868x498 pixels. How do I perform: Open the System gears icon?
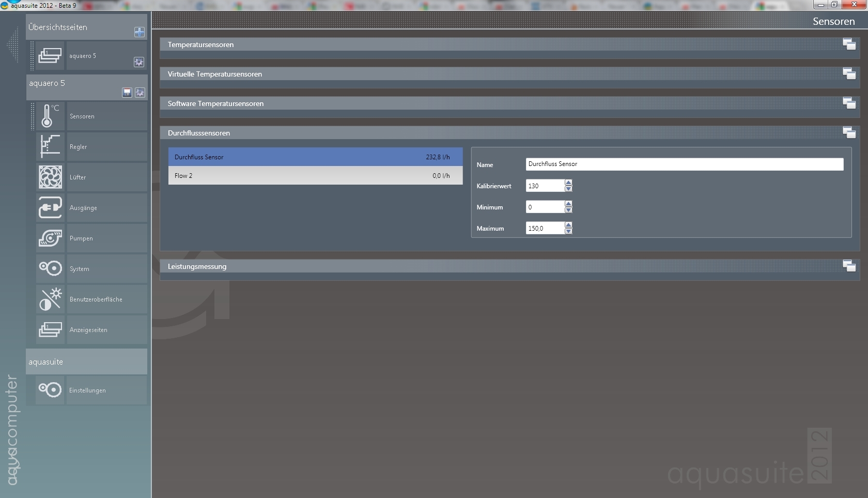50,269
